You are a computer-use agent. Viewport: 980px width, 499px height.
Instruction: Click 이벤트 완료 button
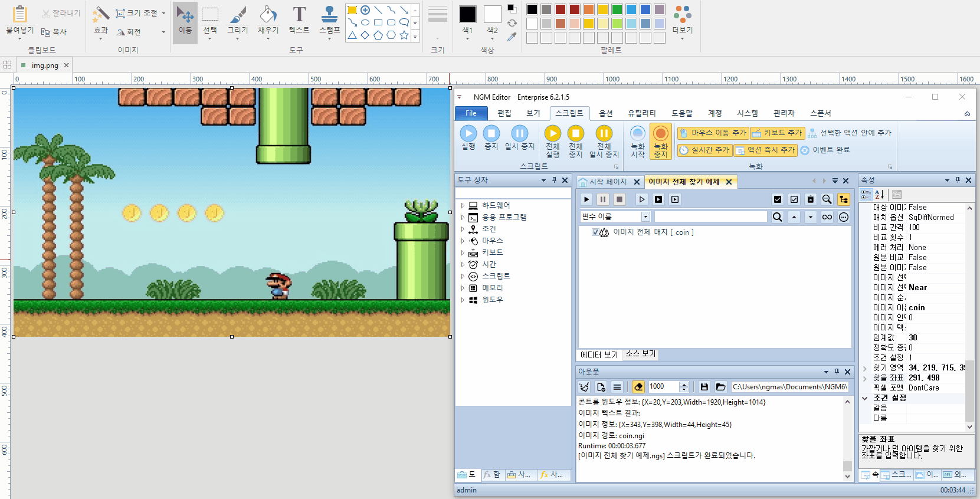pos(825,150)
